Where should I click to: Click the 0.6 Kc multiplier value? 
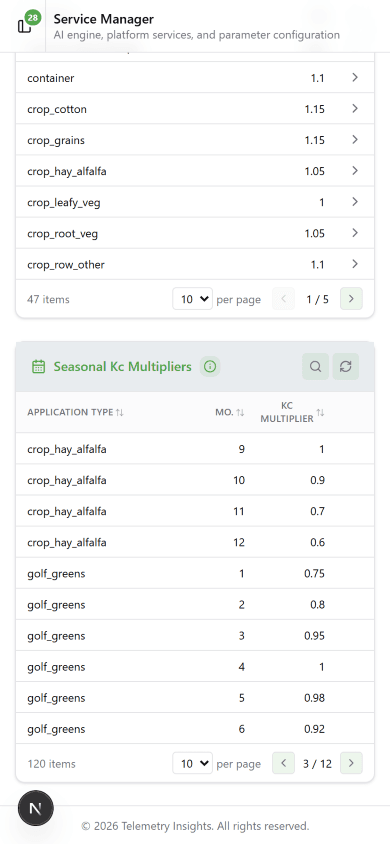317,543
